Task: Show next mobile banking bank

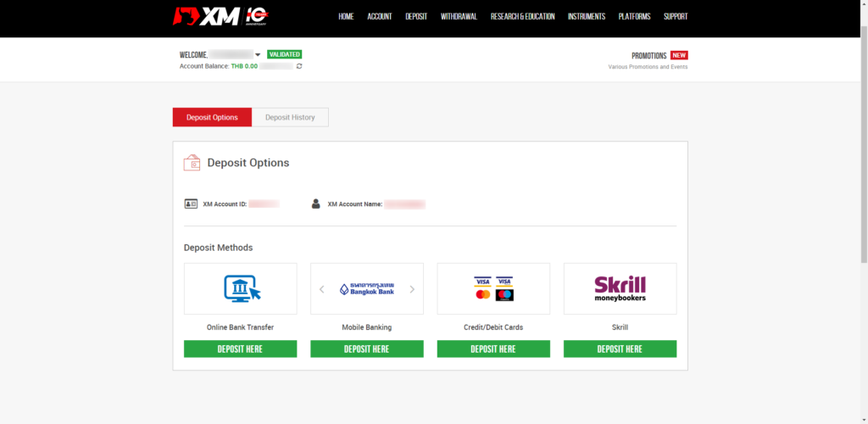Action: tap(412, 289)
